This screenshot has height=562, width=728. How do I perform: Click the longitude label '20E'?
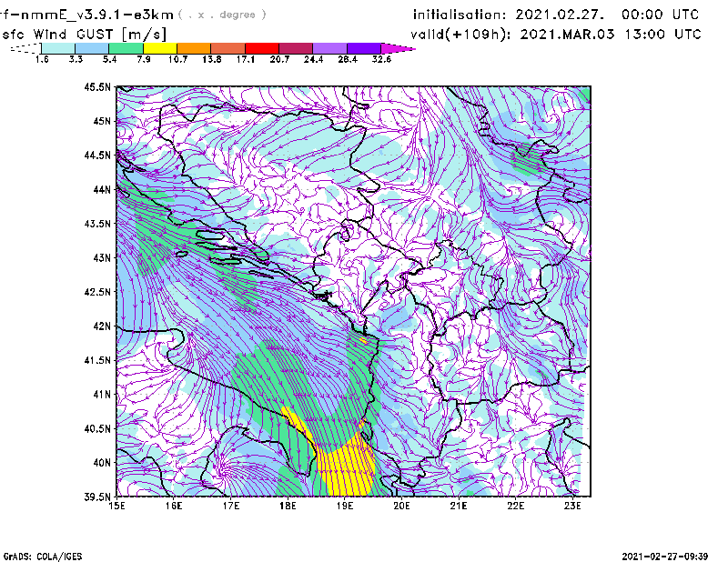(x=401, y=506)
